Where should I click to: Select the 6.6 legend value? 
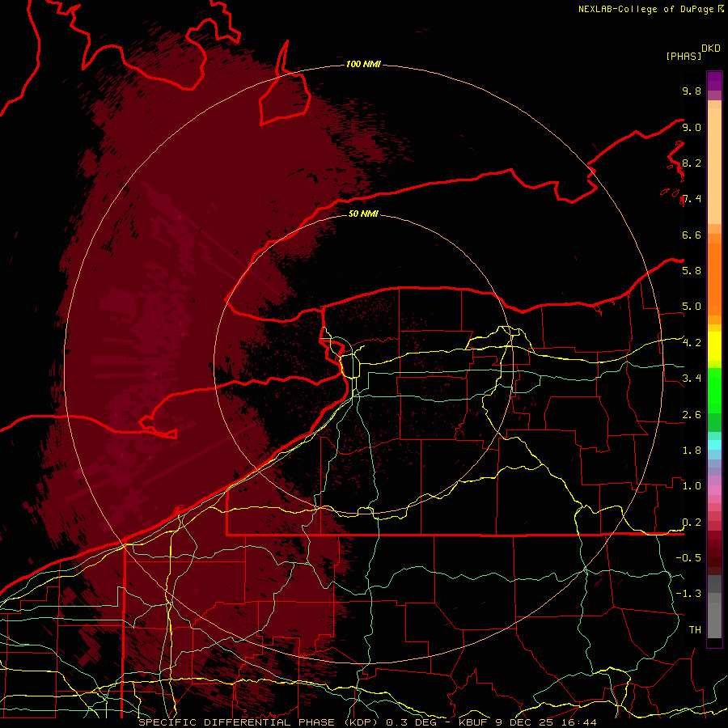[692, 235]
